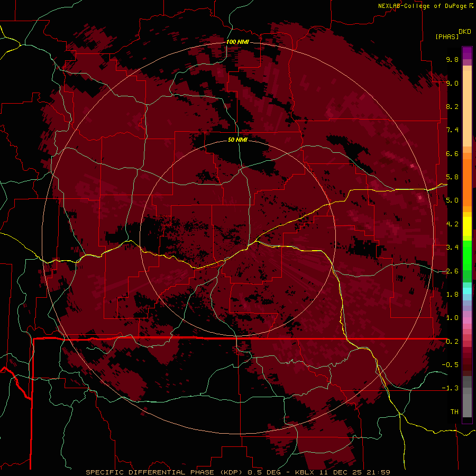Click the 6.6 value on color scale
Image resolution: width=476 pixels, height=476 pixels.
click(452, 153)
